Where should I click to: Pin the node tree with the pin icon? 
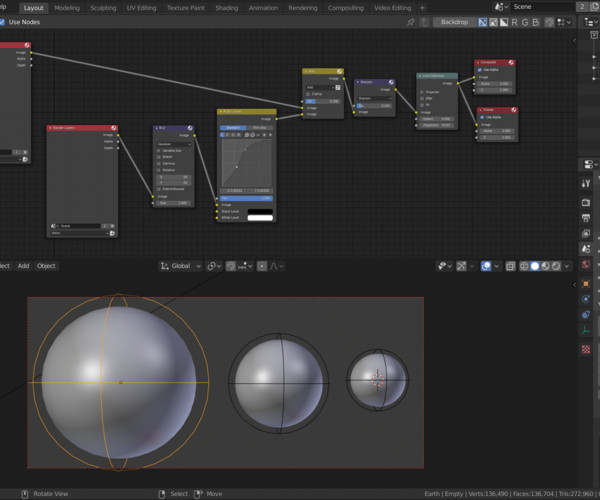pyautogui.click(x=411, y=22)
